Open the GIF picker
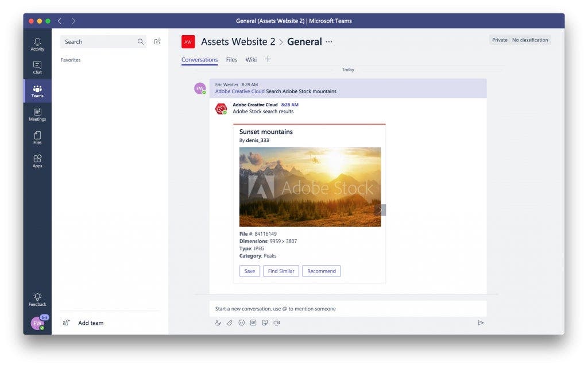Viewport: 588px width, 368px height. point(253,323)
